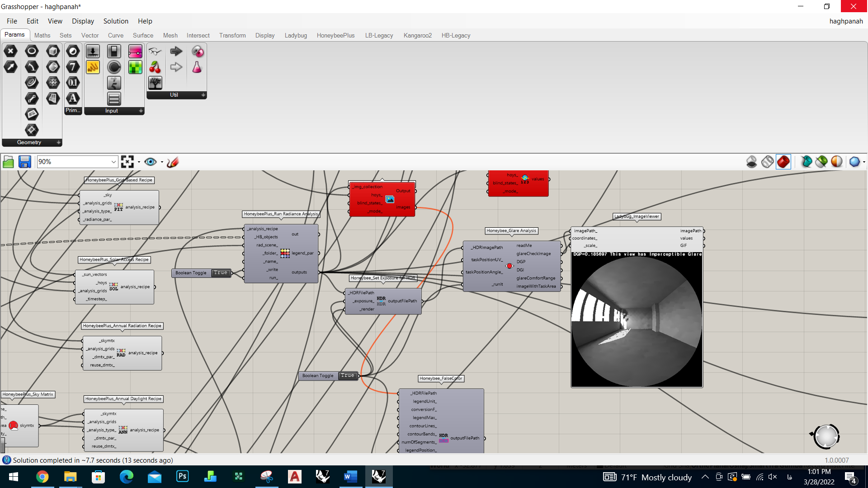The image size is (868, 488).
Task: Flip the Boolean Toggle feeding Run Radiance Analysis
Action: pos(221,273)
